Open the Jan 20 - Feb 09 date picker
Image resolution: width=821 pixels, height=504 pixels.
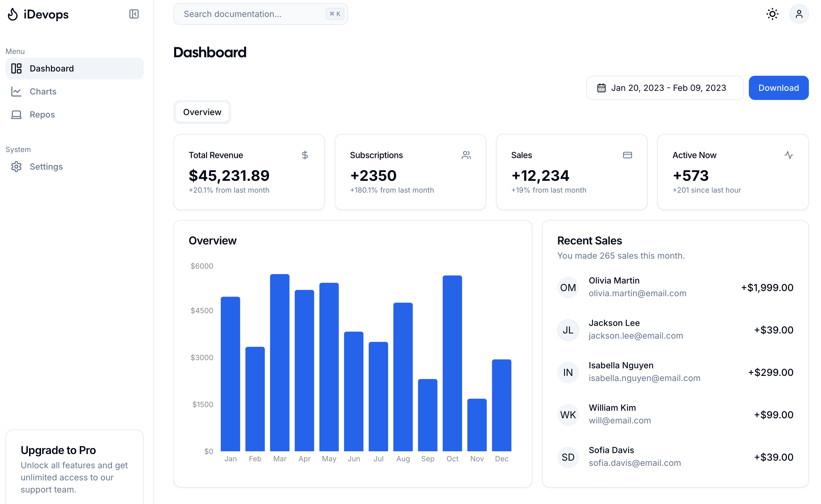(665, 88)
